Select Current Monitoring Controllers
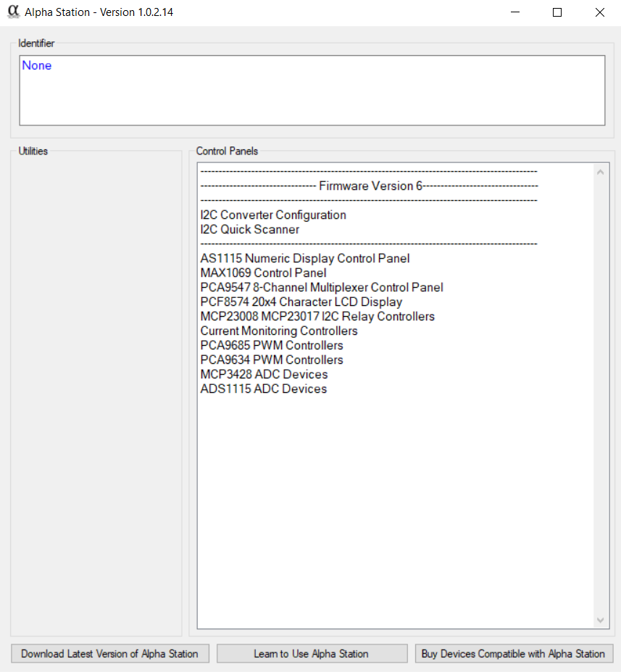This screenshot has width=621, height=672. point(279,331)
